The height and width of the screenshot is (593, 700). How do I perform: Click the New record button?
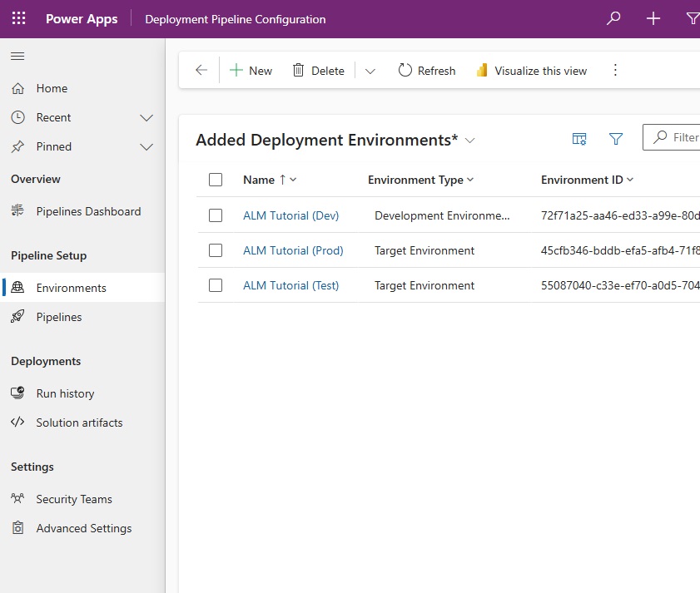(251, 71)
